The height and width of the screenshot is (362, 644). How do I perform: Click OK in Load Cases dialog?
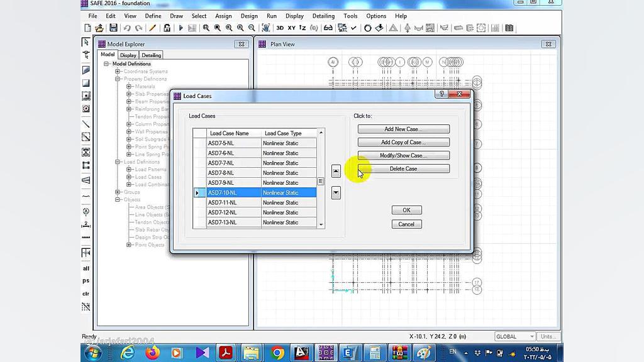click(406, 210)
